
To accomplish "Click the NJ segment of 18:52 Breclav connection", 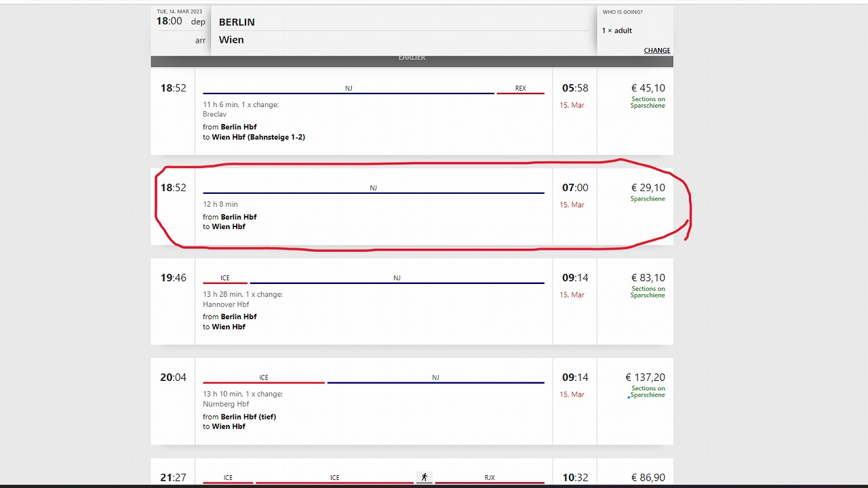I will [349, 88].
